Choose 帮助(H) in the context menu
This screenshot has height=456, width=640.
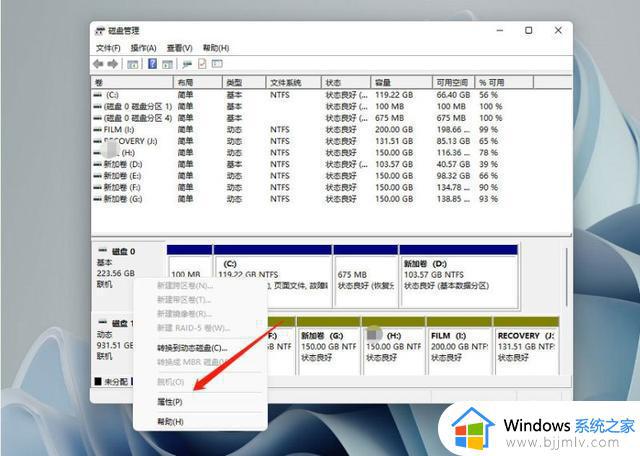[170, 422]
